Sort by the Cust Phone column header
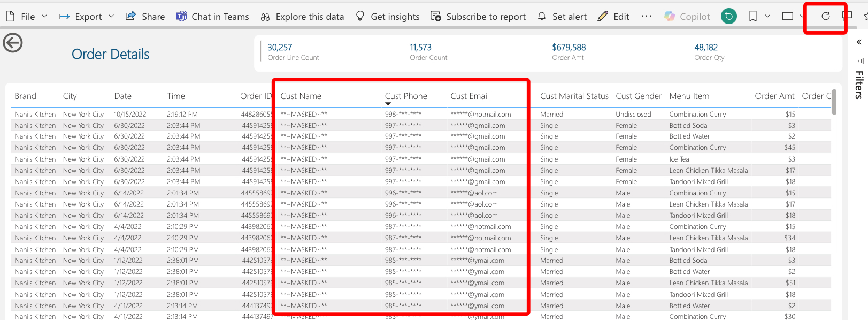The height and width of the screenshot is (320, 868). pos(406,96)
